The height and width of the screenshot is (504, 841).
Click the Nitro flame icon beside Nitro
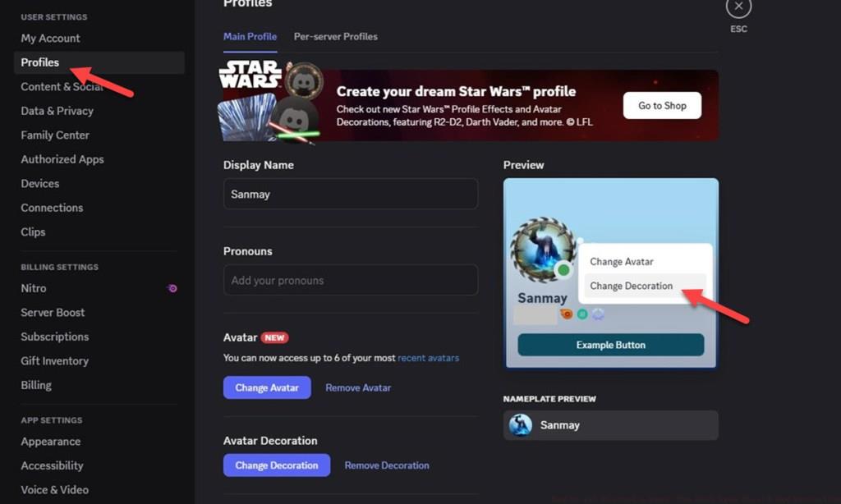171,287
